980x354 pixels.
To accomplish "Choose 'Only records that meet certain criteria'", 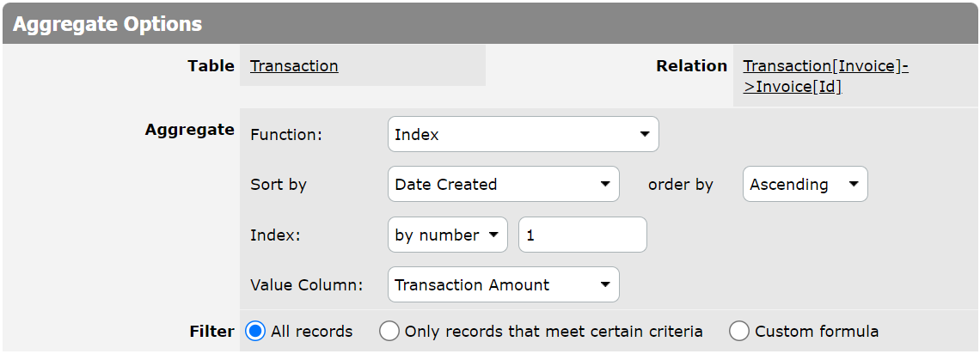I will [389, 332].
